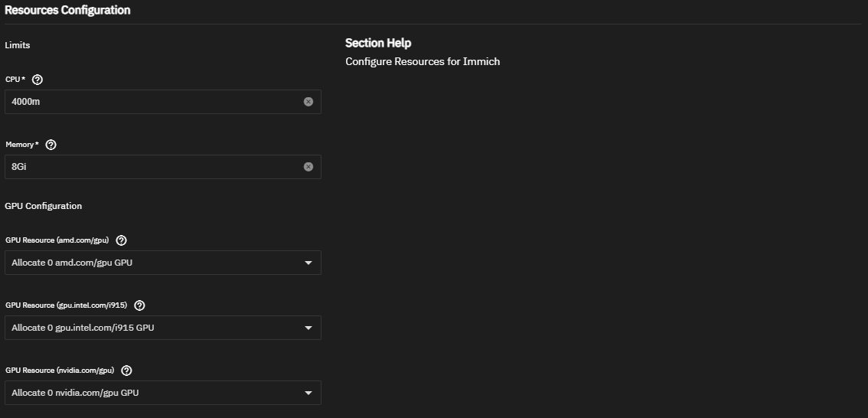Open the CPU help tooltip icon

coord(38,80)
